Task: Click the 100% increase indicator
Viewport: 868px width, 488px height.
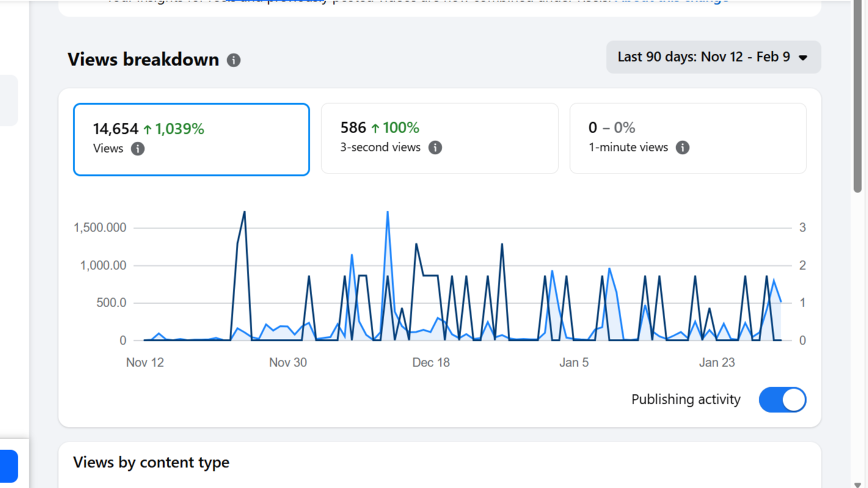Action: [395, 128]
